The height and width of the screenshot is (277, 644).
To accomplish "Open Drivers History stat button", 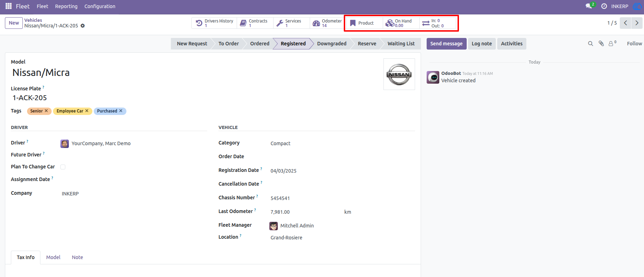I will point(214,23).
